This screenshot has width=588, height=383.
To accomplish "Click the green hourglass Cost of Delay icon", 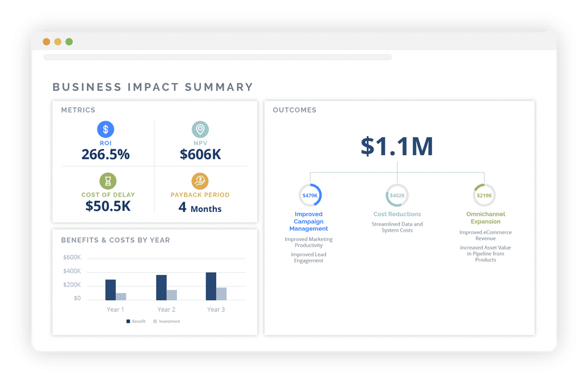I will [x=108, y=181].
